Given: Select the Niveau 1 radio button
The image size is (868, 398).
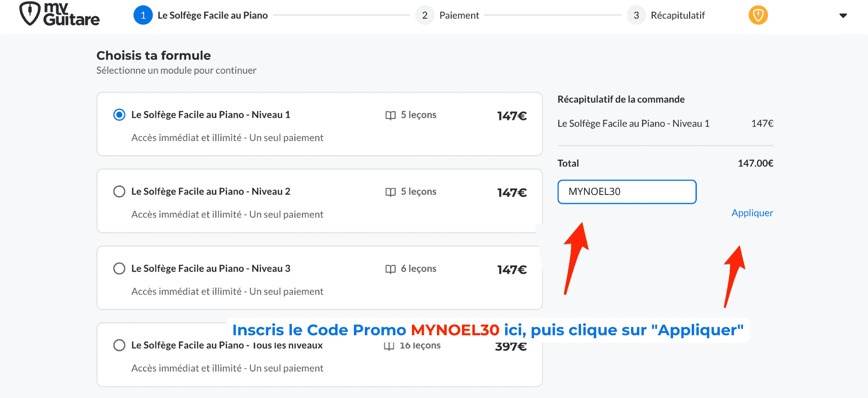Looking at the screenshot, I should (x=120, y=115).
